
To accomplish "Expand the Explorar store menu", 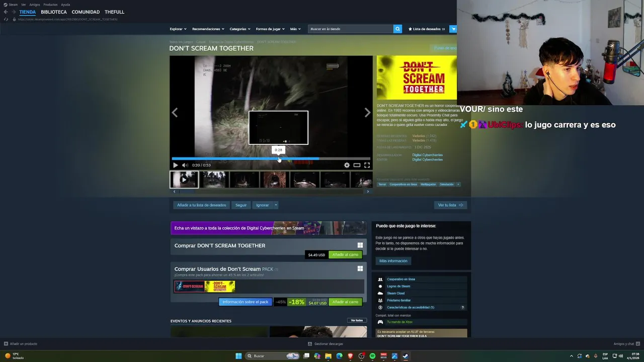I will click(178, 29).
